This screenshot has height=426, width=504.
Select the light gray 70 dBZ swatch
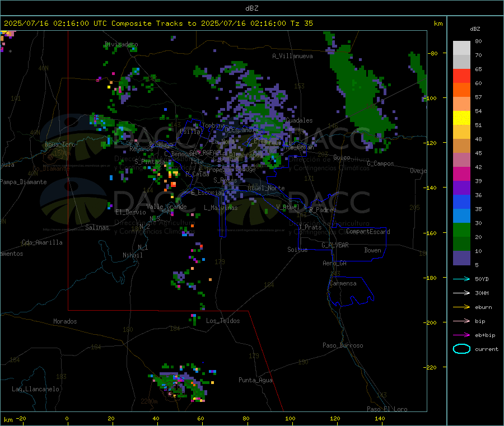461,48
